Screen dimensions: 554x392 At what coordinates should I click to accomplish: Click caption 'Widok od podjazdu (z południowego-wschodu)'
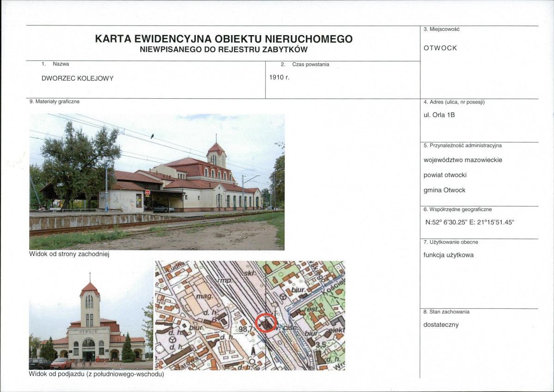[97, 374]
